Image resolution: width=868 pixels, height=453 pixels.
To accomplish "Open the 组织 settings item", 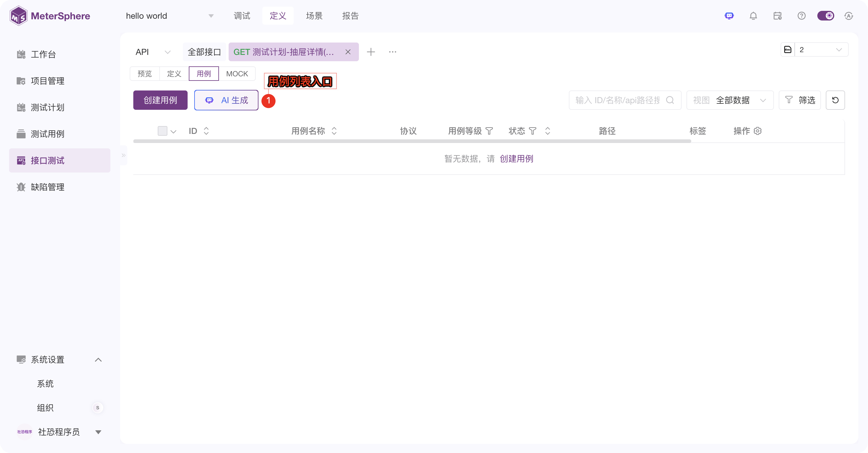I will (45, 408).
